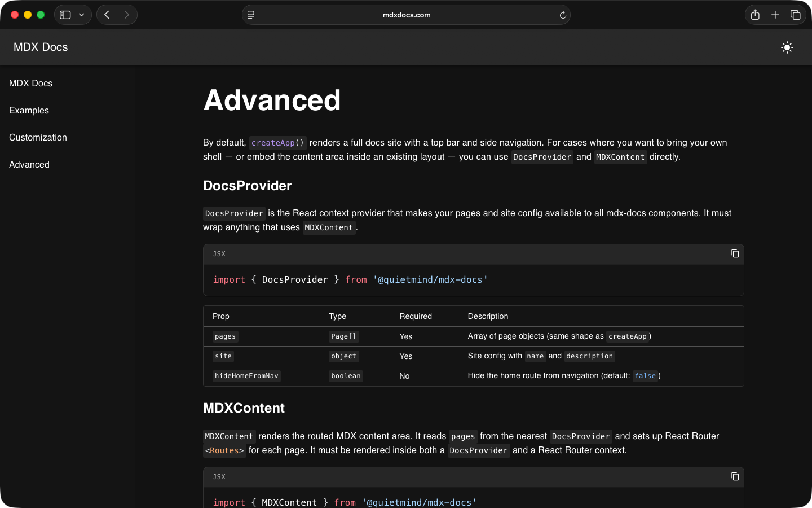Screen dimensions: 812x508
Task: Copy the DocsProvider import code snippet
Action: tap(735, 253)
